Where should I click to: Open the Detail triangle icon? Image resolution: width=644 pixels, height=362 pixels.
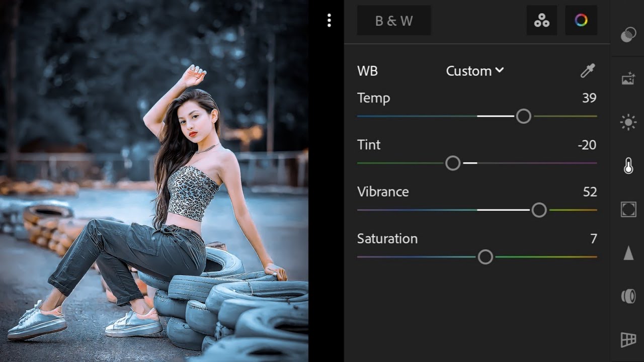coord(628,253)
